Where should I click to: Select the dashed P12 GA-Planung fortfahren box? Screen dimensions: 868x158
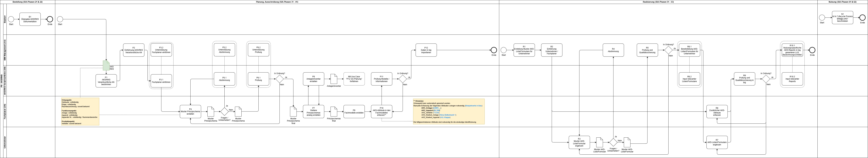click(x=354, y=79)
